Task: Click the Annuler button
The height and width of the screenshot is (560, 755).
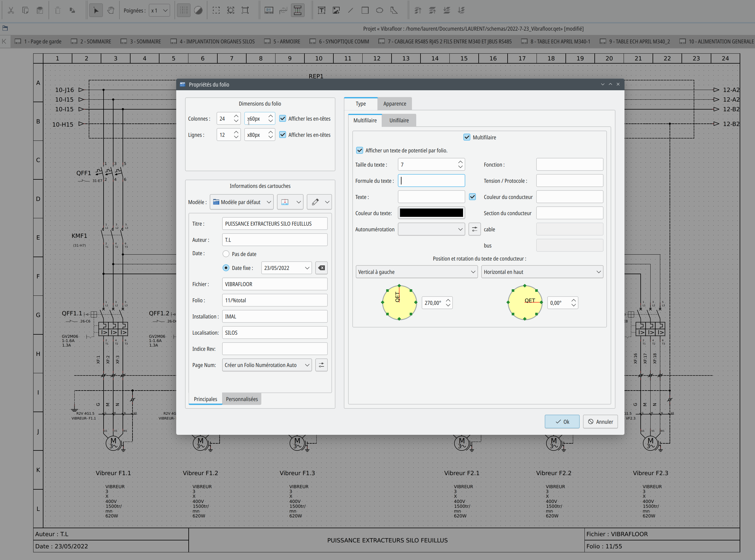Action: 600,422
